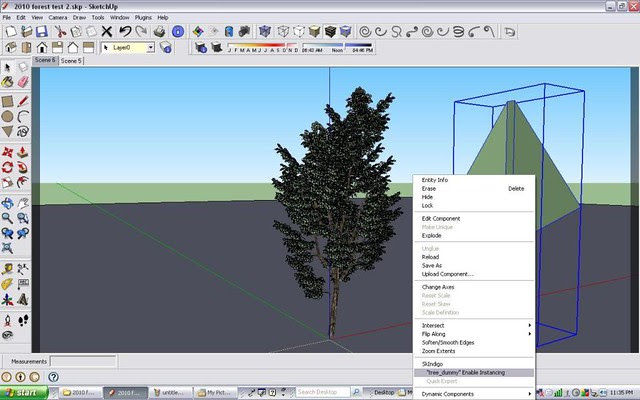Open the File menu
The height and width of the screenshot is (400, 640).
pos(7,18)
